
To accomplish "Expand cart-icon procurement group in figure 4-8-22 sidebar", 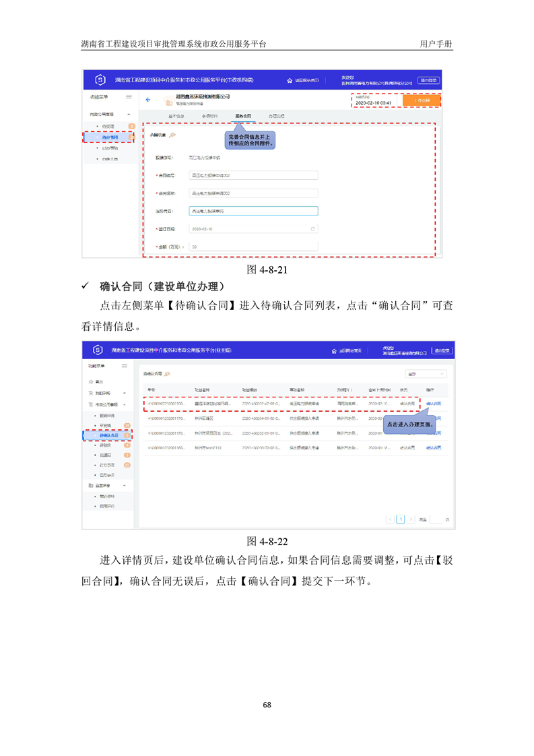I will [x=107, y=393].
